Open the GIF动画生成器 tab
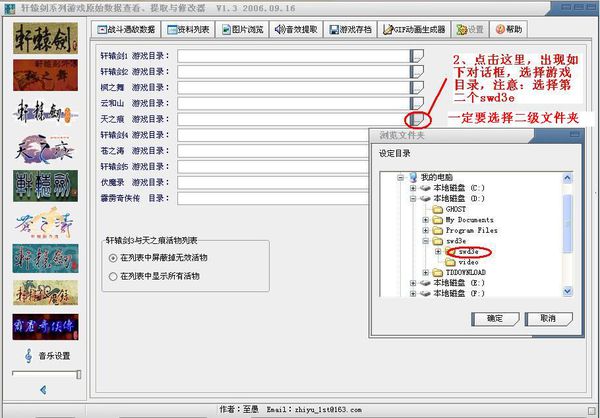 coord(414,29)
